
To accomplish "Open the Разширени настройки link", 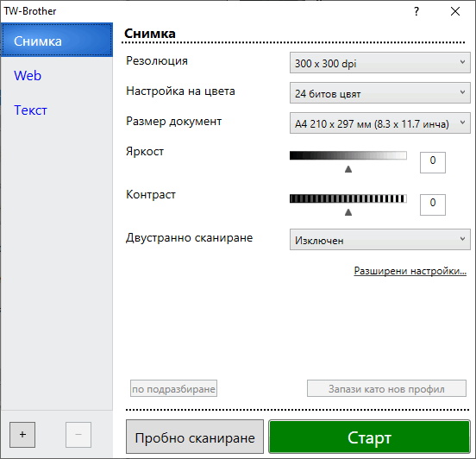I will coord(410,271).
